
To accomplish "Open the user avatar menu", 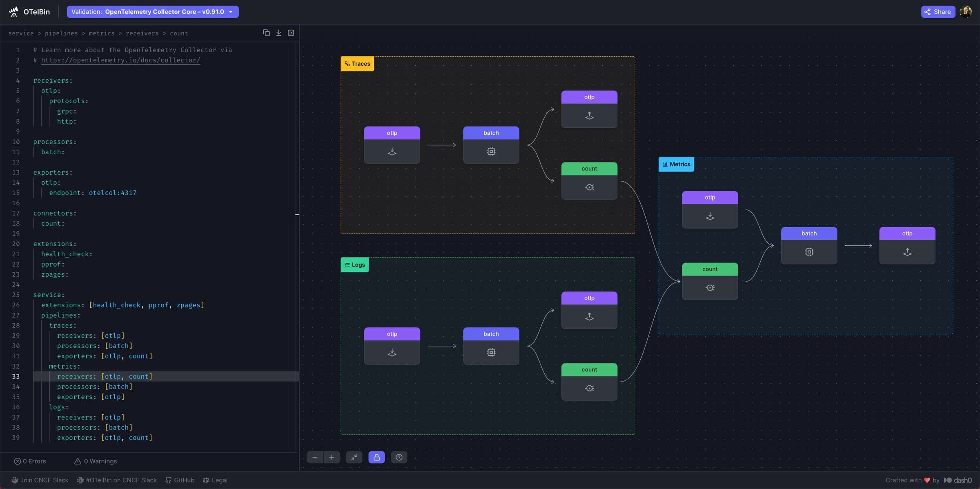I will (x=966, y=12).
